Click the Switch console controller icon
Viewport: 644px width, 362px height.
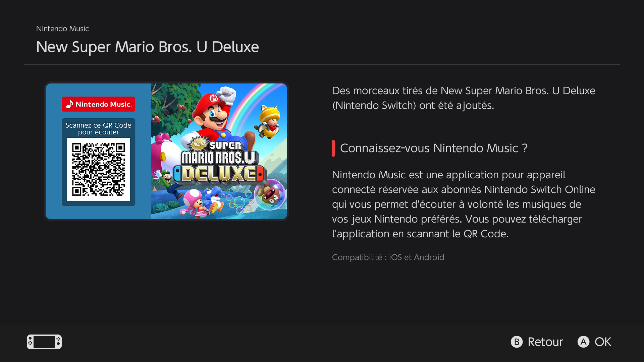pyautogui.click(x=44, y=342)
